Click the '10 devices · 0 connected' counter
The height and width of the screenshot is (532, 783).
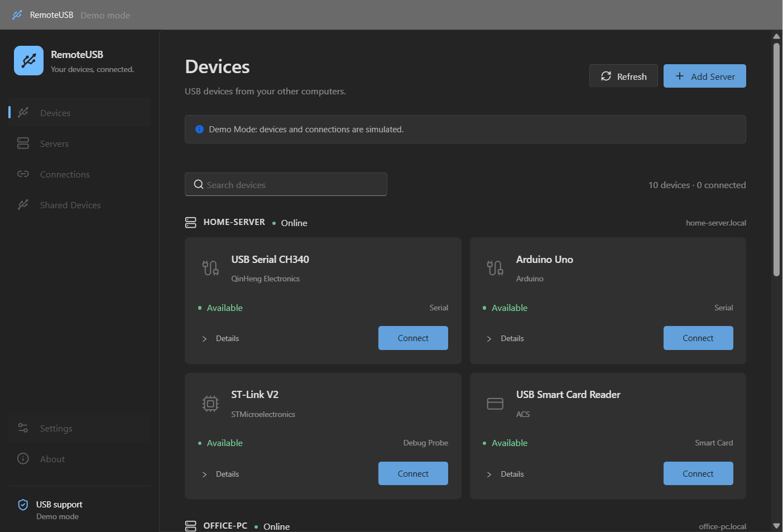click(x=697, y=185)
